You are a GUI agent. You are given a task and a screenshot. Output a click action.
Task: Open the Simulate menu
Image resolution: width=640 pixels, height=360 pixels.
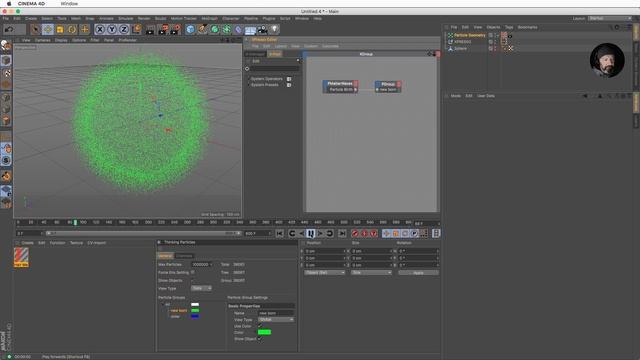click(126, 18)
